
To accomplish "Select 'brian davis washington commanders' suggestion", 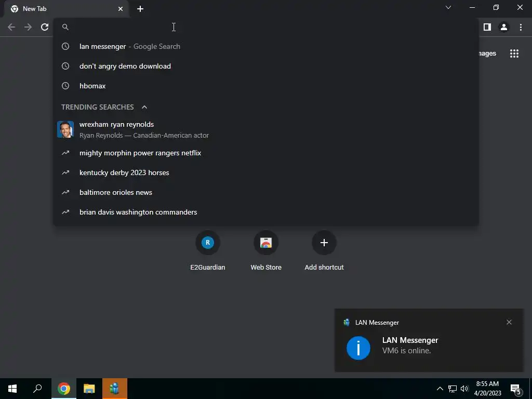I will pyautogui.click(x=266, y=212).
